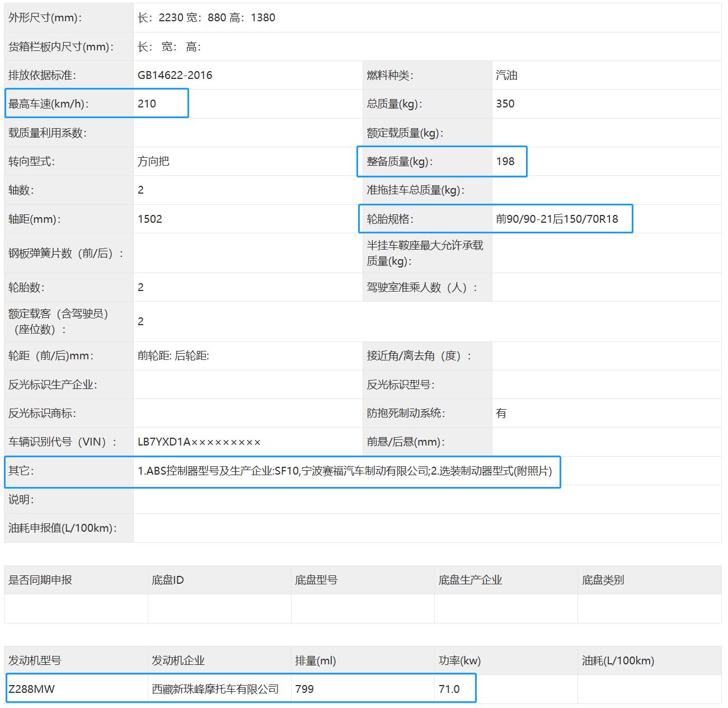Click the 功率 71.0 power value
The height and width of the screenshot is (708, 728).
click(x=450, y=689)
